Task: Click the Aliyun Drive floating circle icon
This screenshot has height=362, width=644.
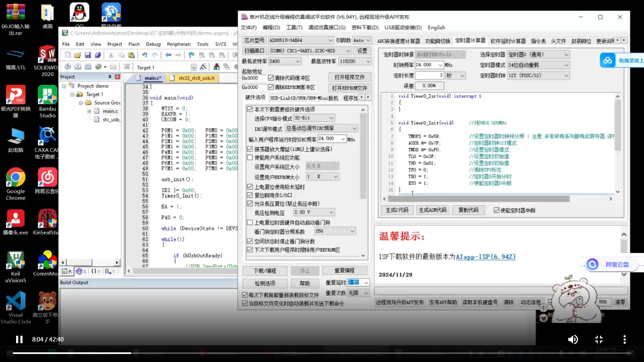Action: coord(592,264)
